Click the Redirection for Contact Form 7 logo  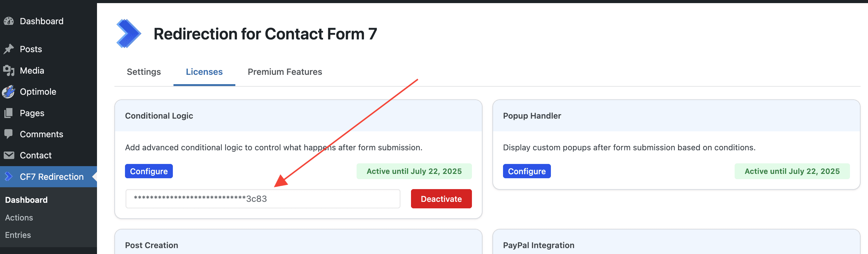[128, 34]
